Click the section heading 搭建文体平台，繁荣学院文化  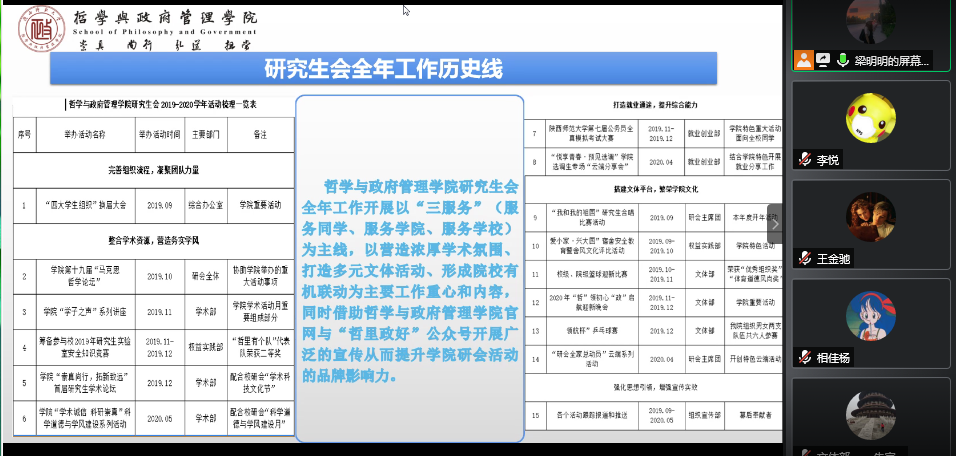[655, 190]
